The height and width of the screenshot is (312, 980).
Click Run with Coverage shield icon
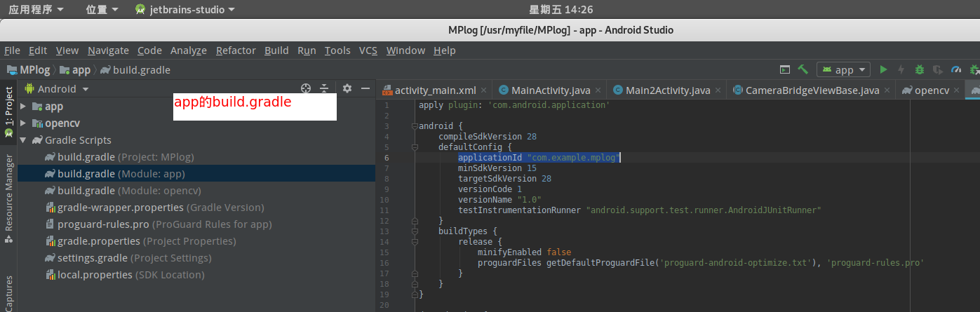pyautogui.click(x=937, y=69)
